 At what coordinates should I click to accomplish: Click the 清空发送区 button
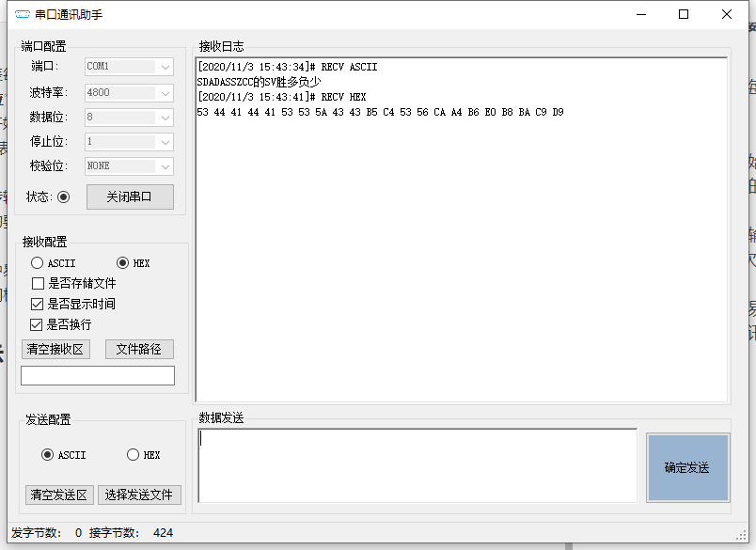(58, 495)
